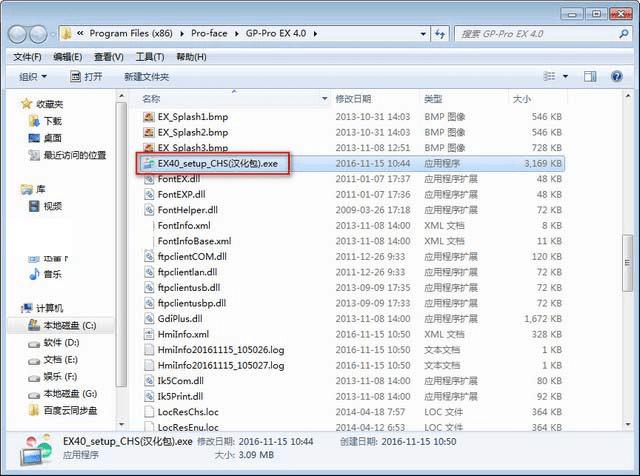The width and height of the screenshot is (640, 476).
Task: Open Recent Places (最近访问的位置) sidebar item
Action: pyautogui.click(x=68, y=155)
